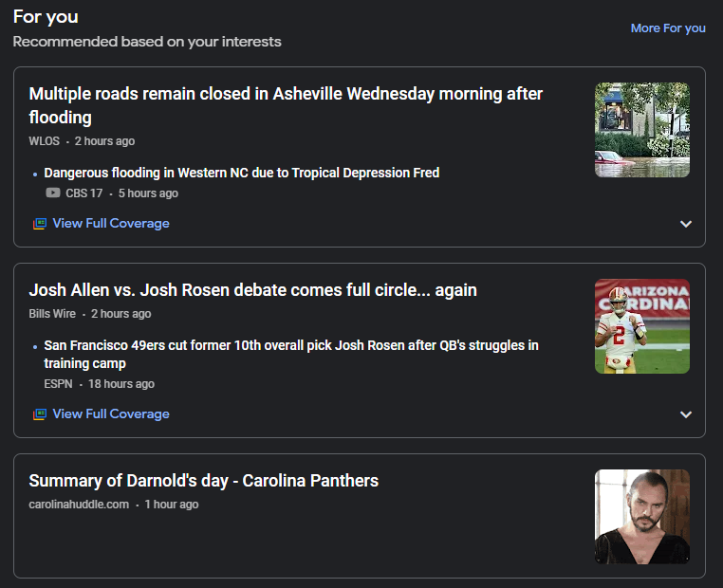Click the Full Coverage icon under Josh Rosen story
The width and height of the screenshot is (723, 588).
[40, 414]
